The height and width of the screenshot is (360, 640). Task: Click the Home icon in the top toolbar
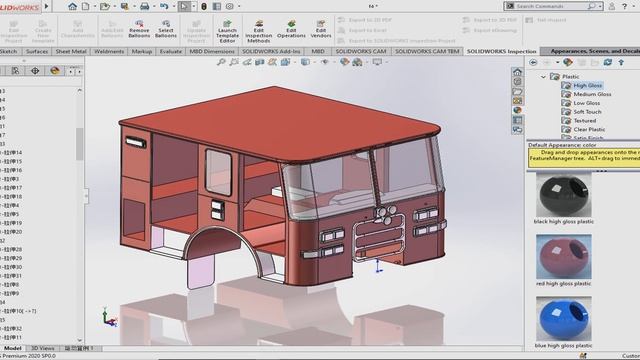72,6
